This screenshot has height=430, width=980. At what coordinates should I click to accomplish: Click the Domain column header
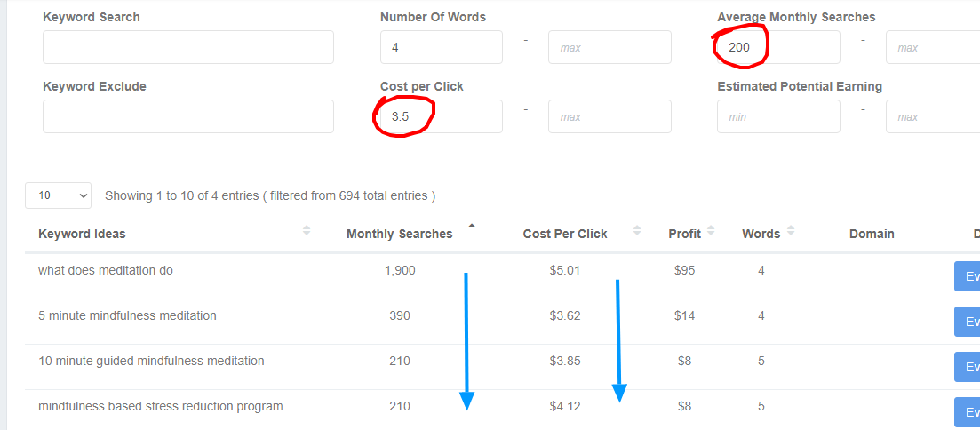pos(872,234)
